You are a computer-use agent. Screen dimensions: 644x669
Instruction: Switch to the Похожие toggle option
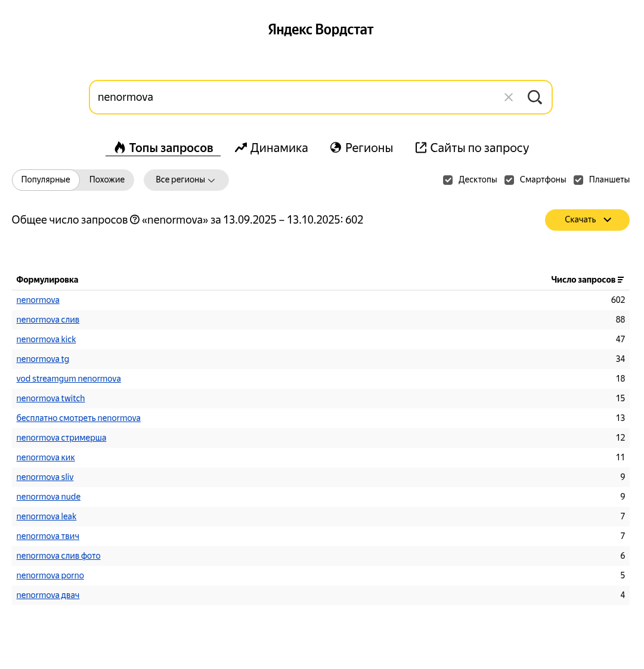click(107, 180)
